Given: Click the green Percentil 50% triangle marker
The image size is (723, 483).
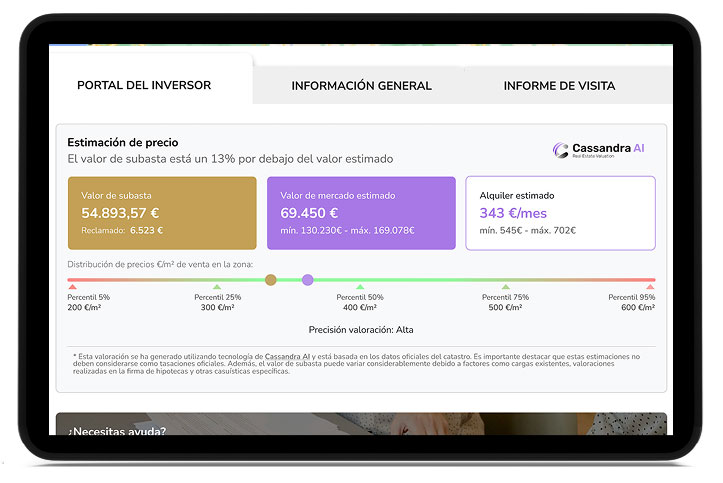Looking at the screenshot, I should click(x=360, y=288).
